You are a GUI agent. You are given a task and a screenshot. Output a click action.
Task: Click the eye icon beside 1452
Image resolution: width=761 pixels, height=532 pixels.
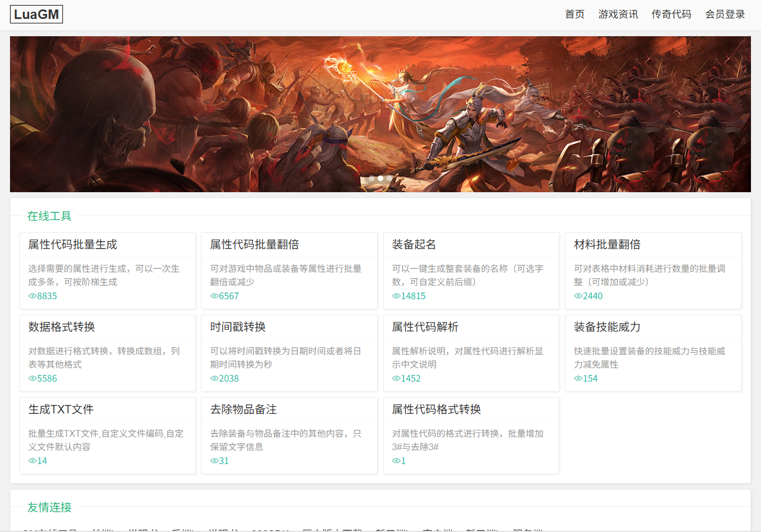396,378
